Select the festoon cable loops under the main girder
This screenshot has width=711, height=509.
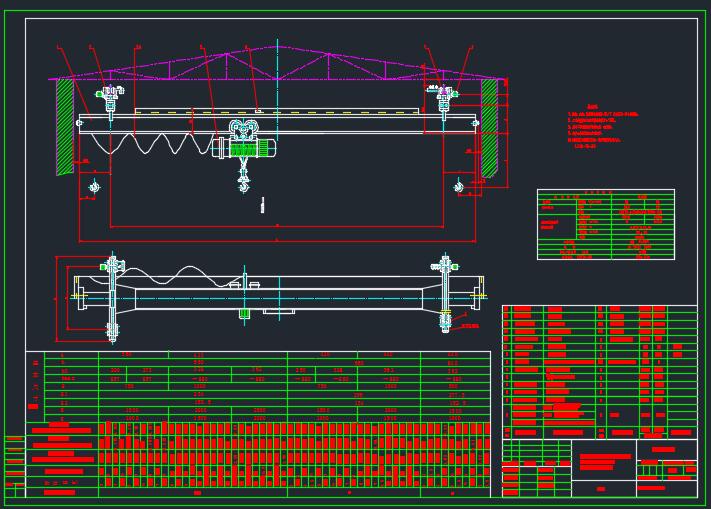coord(152,143)
